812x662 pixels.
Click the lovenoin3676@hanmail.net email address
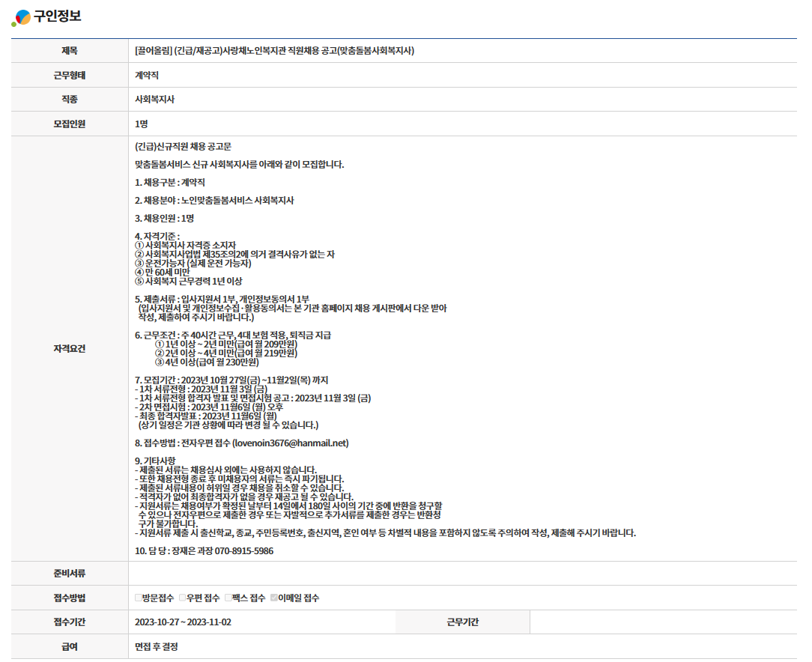(x=291, y=443)
